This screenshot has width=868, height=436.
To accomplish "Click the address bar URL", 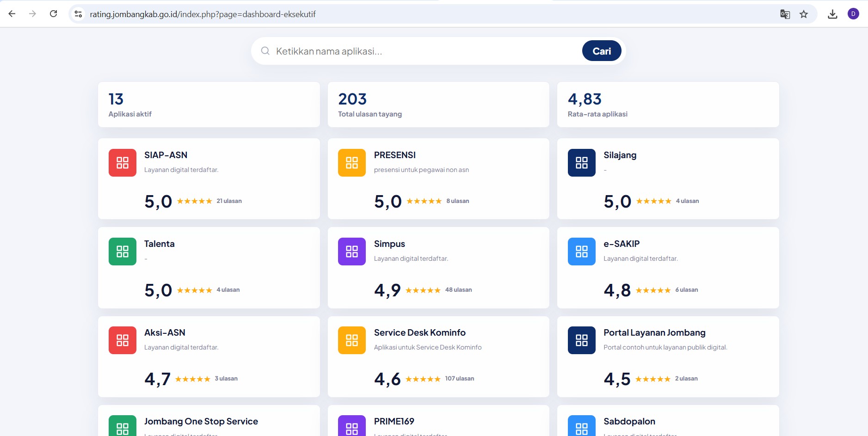I will [x=203, y=14].
